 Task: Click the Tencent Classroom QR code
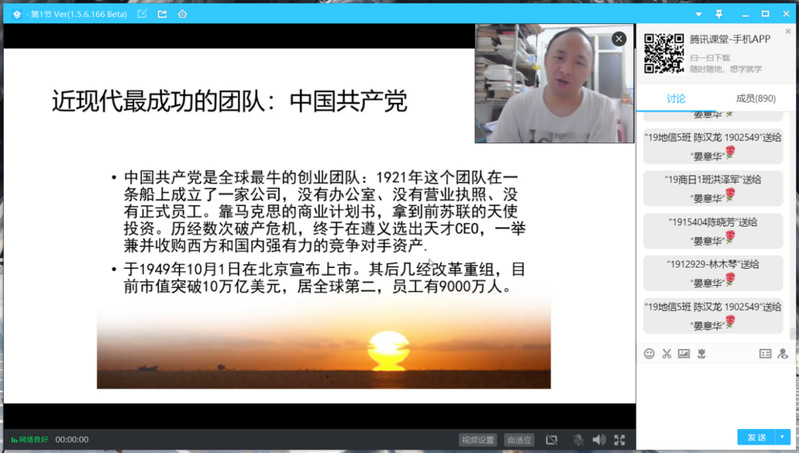[663, 52]
